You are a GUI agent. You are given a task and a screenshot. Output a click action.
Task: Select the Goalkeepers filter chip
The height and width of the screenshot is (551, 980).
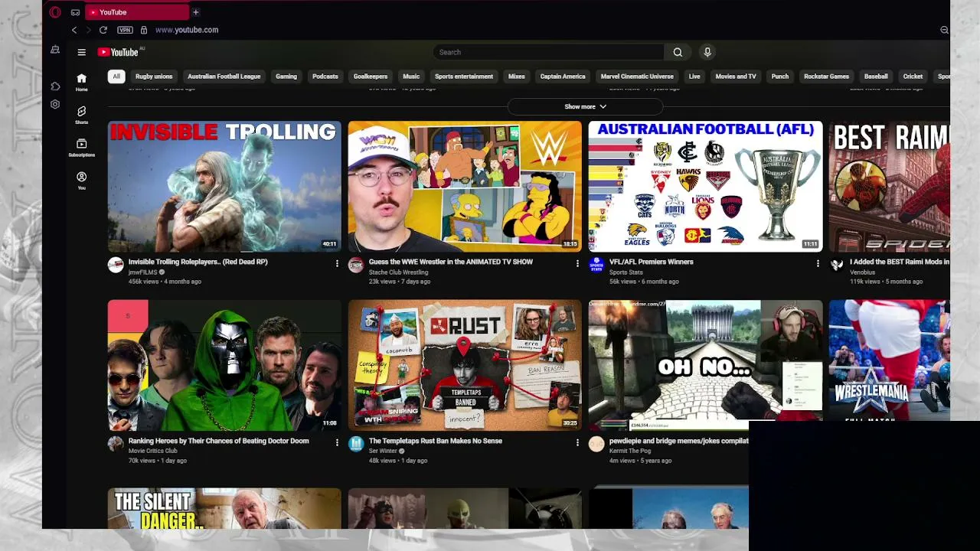click(x=371, y=77)
